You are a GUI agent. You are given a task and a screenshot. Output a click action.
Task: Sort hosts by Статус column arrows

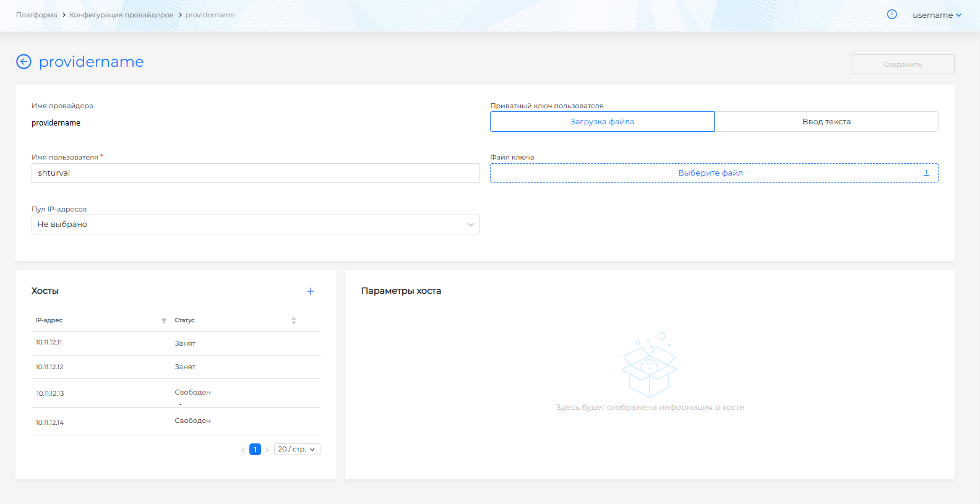(x=293, y=320)
